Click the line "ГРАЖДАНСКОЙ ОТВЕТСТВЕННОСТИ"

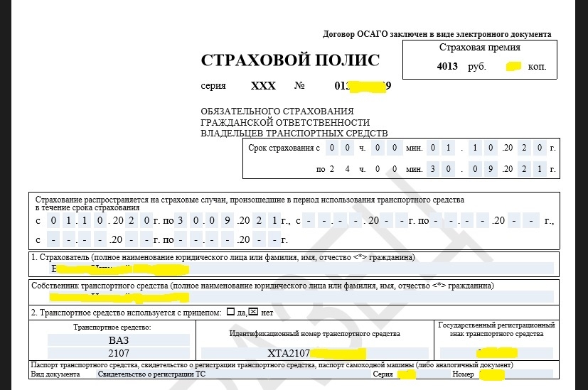tap(285, 122)
